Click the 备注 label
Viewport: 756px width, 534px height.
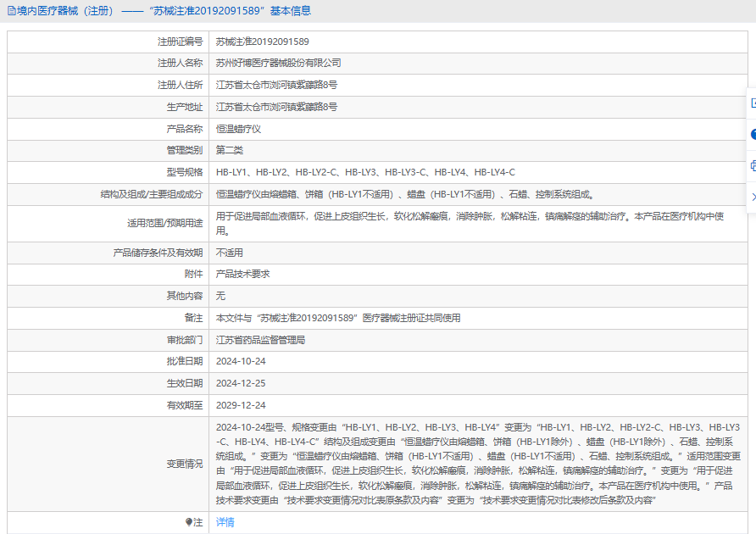pyautogui.click(x=193, y=318)
